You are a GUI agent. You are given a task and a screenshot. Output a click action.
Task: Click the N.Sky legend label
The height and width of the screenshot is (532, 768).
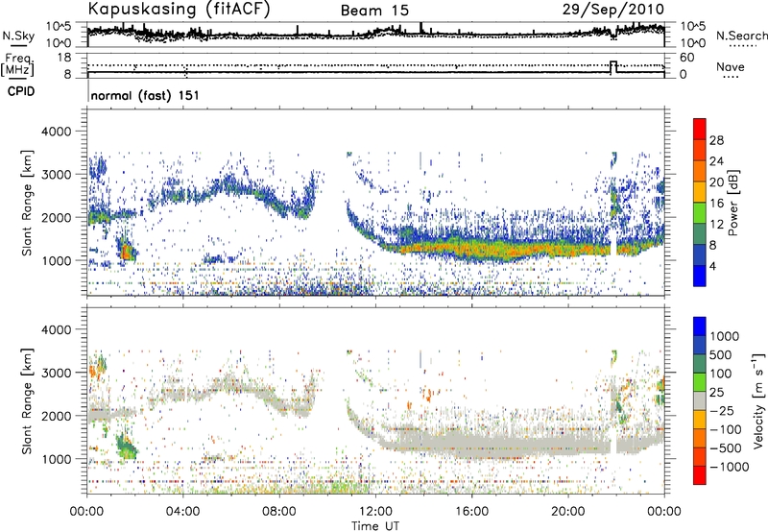[x=18, y=36]
